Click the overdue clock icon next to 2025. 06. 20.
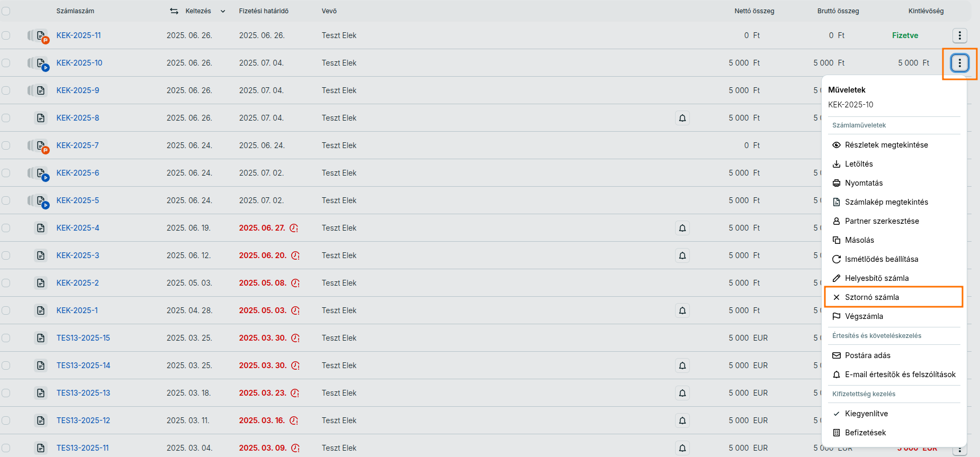The image size is (980, 457). pos(295,255)
